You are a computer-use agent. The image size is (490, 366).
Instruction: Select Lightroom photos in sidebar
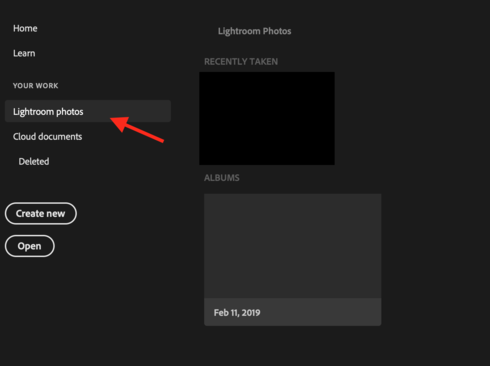click(x=88, y=111)
